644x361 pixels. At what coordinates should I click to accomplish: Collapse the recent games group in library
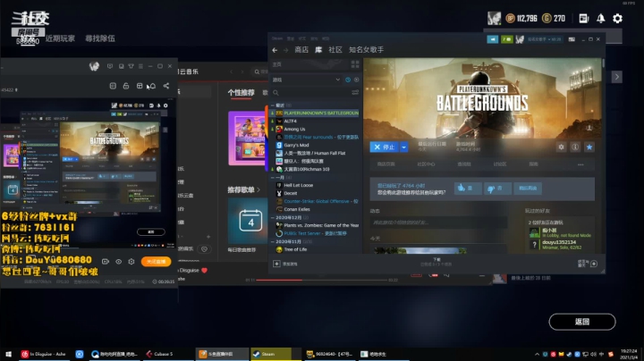point(272,105)
